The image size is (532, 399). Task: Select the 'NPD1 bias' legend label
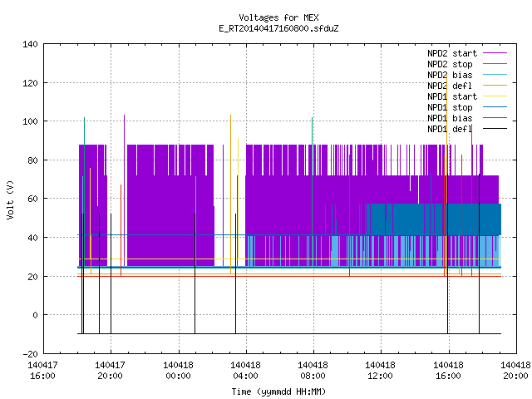point(450,118)
